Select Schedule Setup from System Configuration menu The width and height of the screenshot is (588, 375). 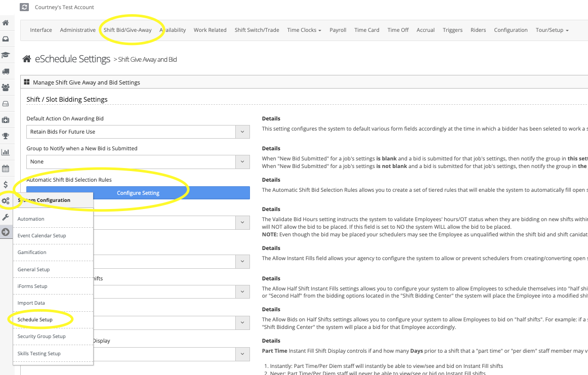35,320
